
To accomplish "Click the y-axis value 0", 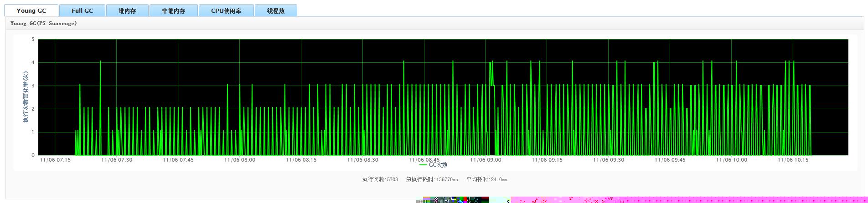I will pyautogui.click(x=33, y=155).
